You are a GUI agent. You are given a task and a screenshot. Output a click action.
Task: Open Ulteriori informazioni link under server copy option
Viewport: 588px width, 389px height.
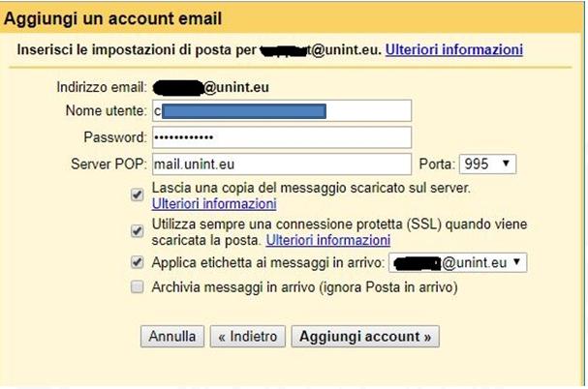tap(214, 204)
